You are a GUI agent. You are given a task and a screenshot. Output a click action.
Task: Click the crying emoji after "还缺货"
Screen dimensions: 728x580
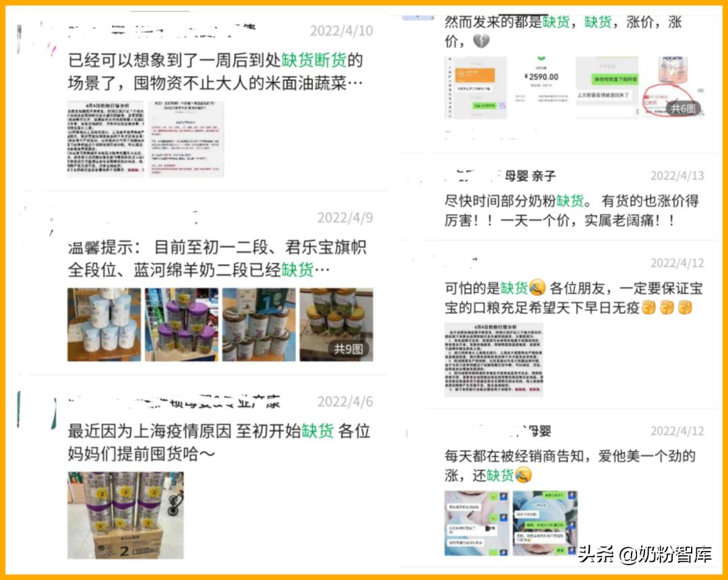click(522, 476)
